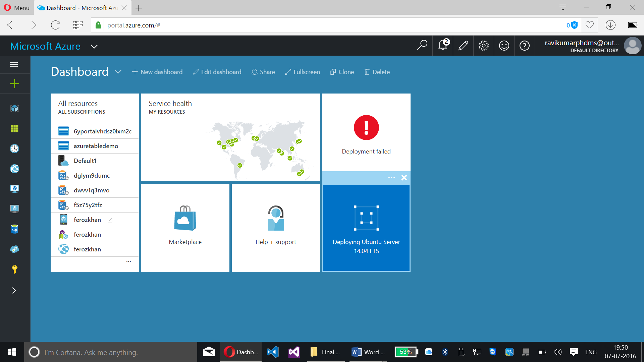This screenshot has width=644, height=362.
Task: Open the help question mark icon
Action: click(x=524, y=45)
